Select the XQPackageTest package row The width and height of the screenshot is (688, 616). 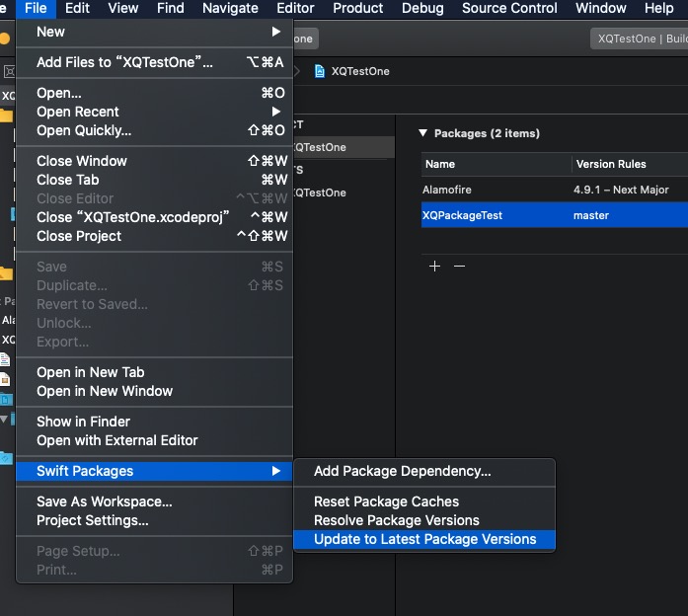pos(555,215)
